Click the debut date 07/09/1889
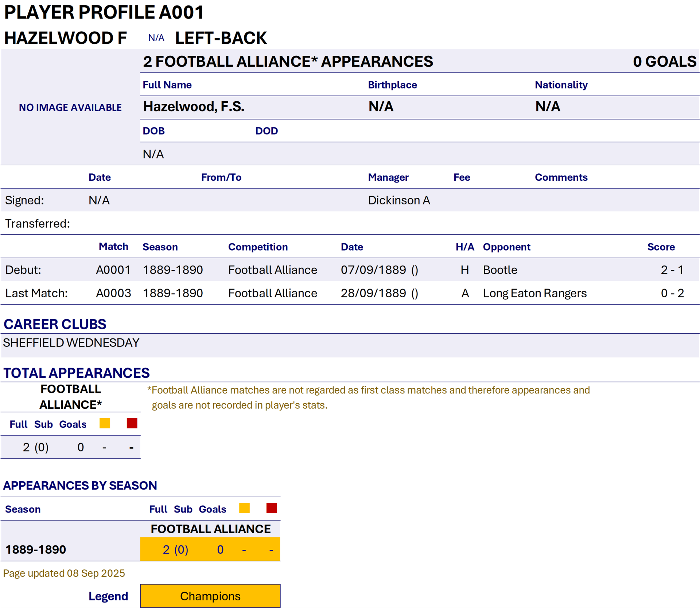 [373, 270]
